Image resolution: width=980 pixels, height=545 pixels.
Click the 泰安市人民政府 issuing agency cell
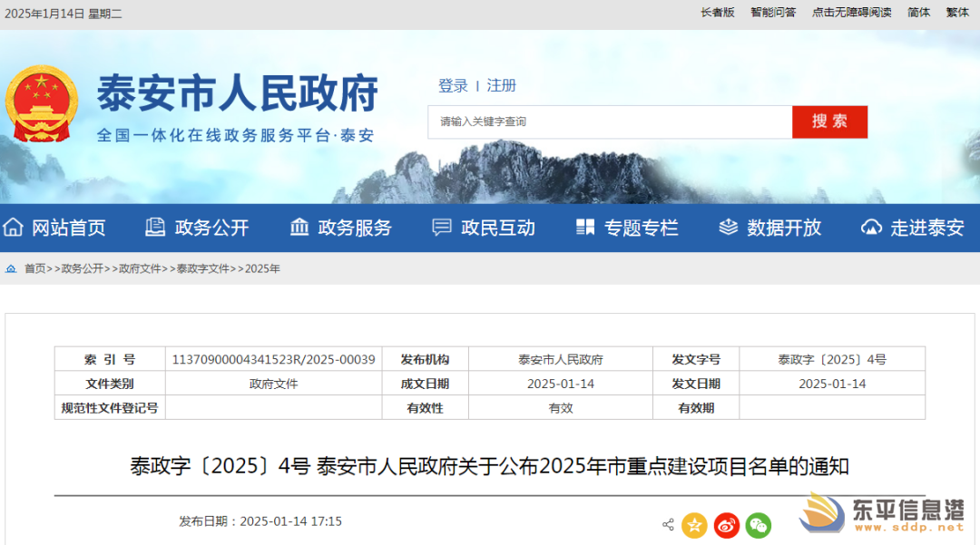[x=561, y=360]
